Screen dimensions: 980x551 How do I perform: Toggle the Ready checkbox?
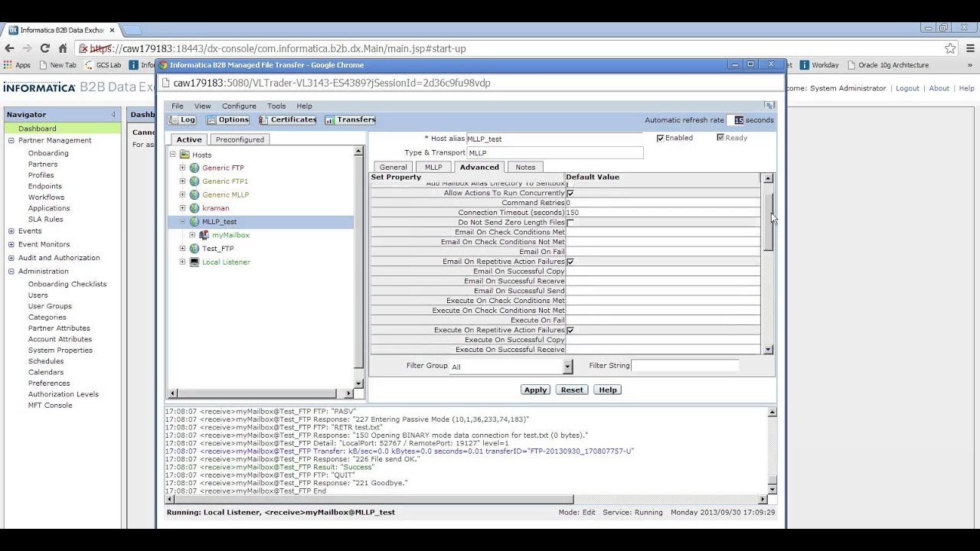click(x=720, y=138)
